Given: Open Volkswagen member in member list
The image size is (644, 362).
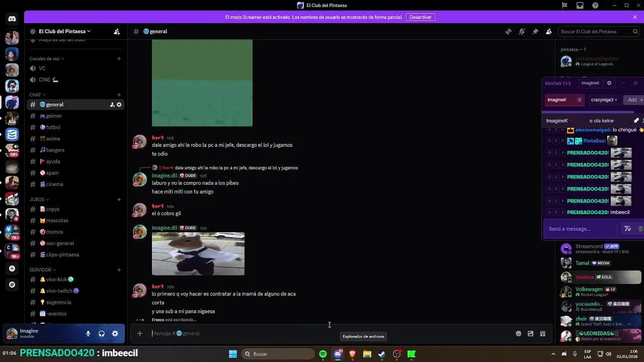Looking at the screenshot, I should pos(601,292).
